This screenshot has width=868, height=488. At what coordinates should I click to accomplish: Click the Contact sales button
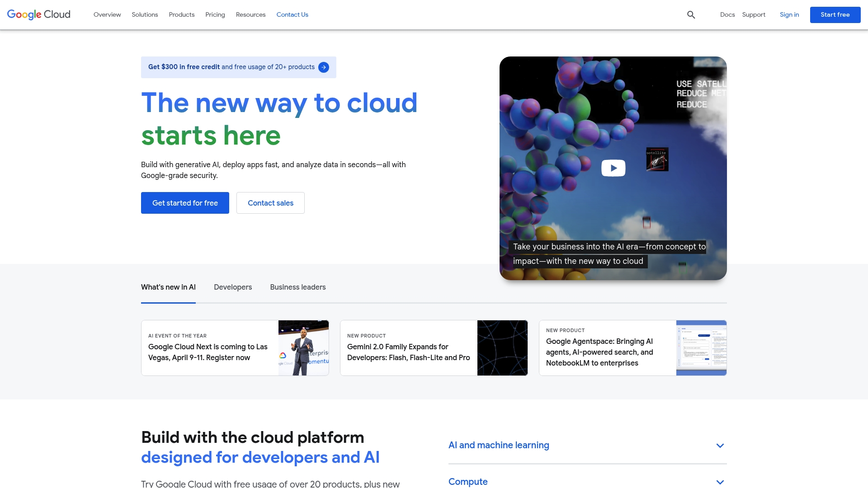(x=270, y=202)
